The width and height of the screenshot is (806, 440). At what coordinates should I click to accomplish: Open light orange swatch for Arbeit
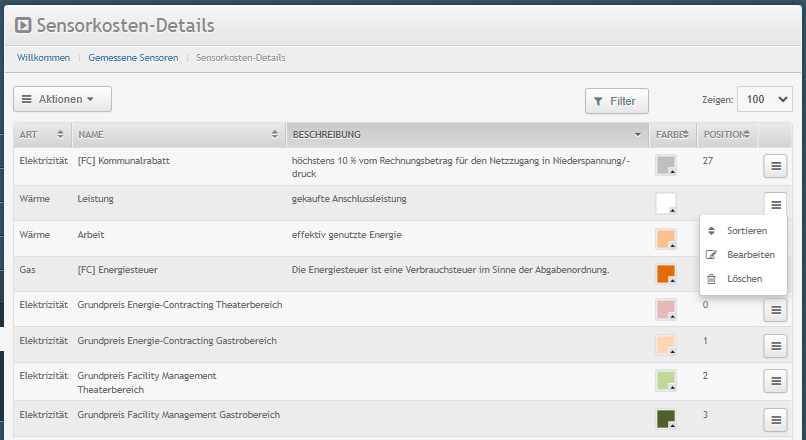[666, 240]
